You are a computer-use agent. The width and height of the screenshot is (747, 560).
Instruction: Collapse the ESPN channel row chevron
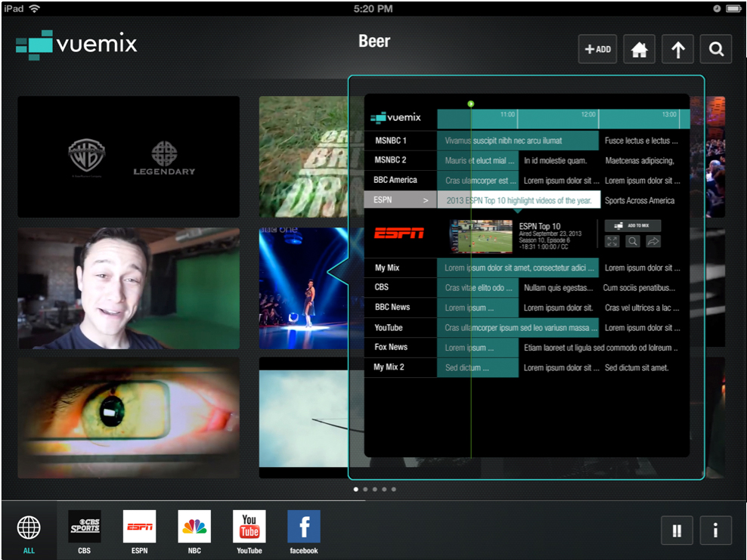click(x=426, y=200)
